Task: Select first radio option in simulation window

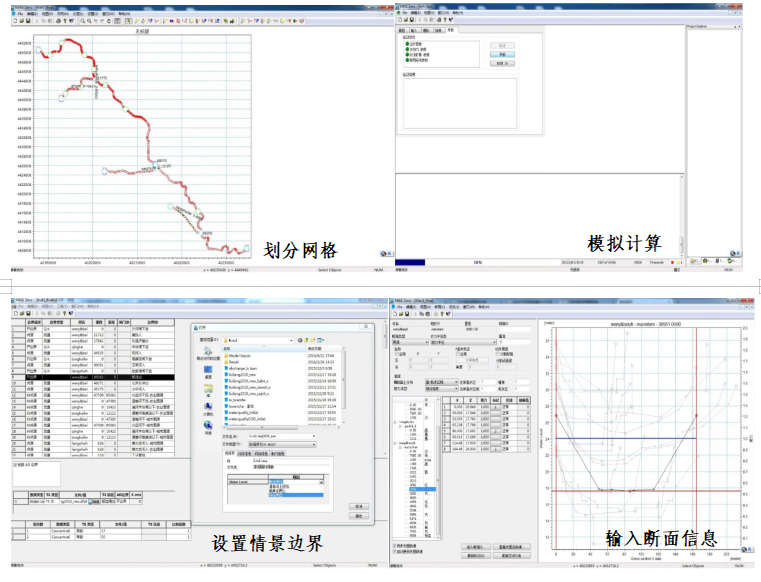Action: pos(405,43)
